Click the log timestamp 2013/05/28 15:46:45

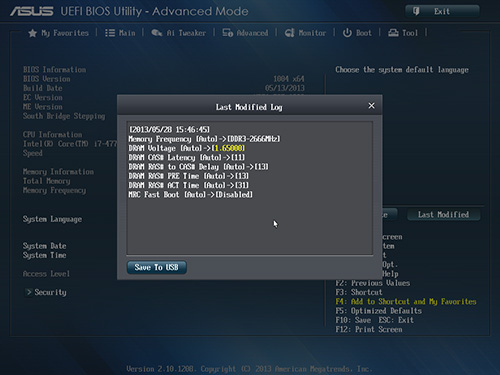pos(169,129)
